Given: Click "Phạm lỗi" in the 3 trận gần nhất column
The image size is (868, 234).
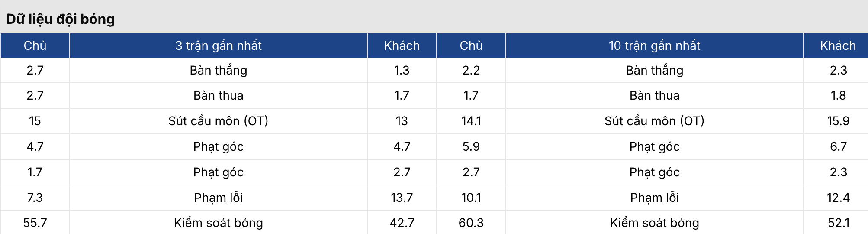Looking at the screenshot, I should [219, 198].
